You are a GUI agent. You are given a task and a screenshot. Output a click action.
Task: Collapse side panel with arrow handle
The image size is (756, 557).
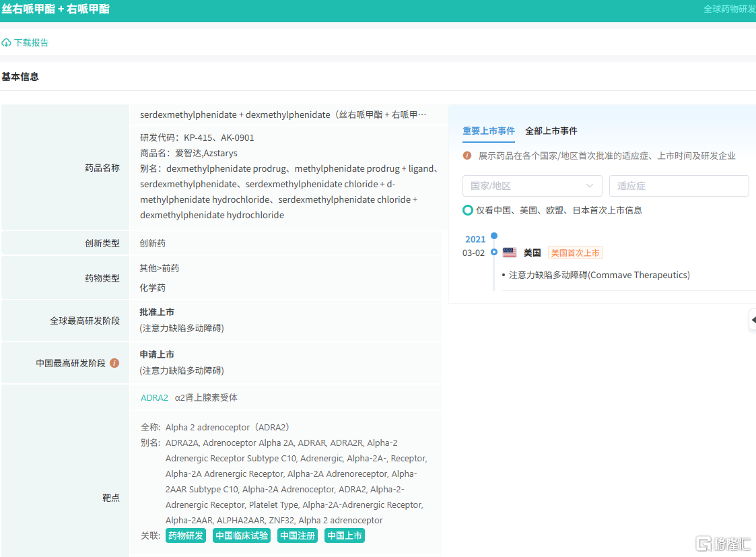[x=753, y=320]
